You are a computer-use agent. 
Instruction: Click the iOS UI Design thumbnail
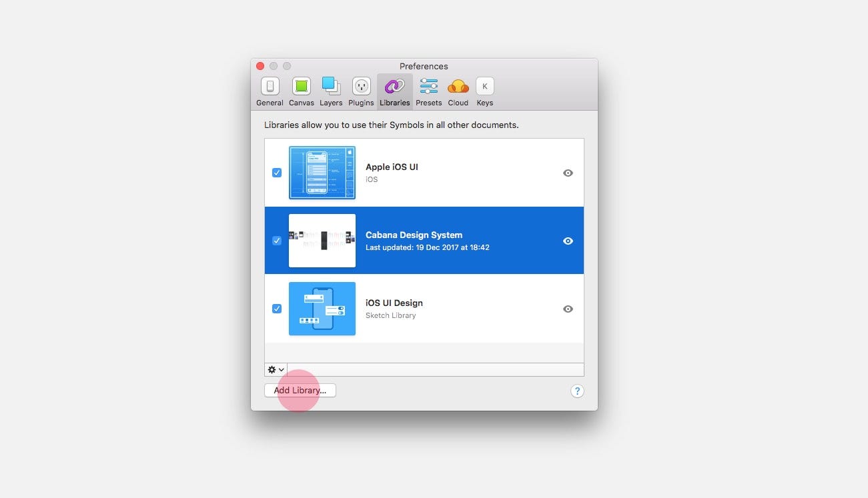tap(322, 309)
